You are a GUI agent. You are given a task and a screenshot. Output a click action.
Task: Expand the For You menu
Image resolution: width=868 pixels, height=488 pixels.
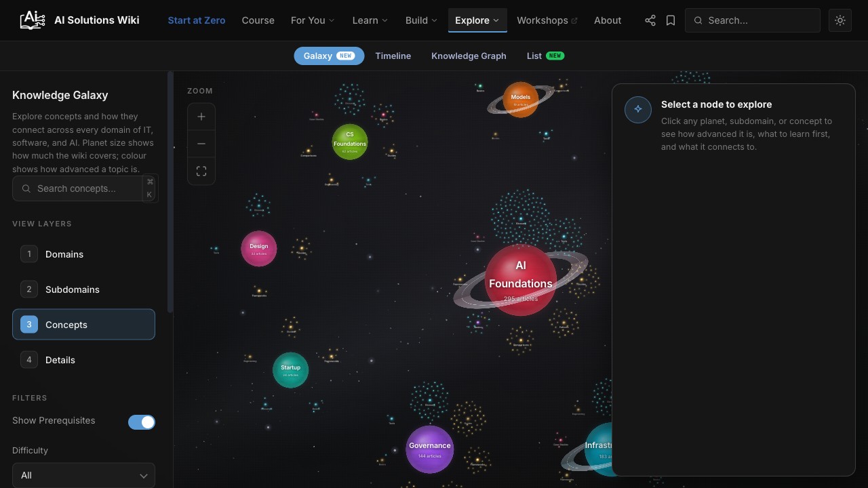pos(313,20)
